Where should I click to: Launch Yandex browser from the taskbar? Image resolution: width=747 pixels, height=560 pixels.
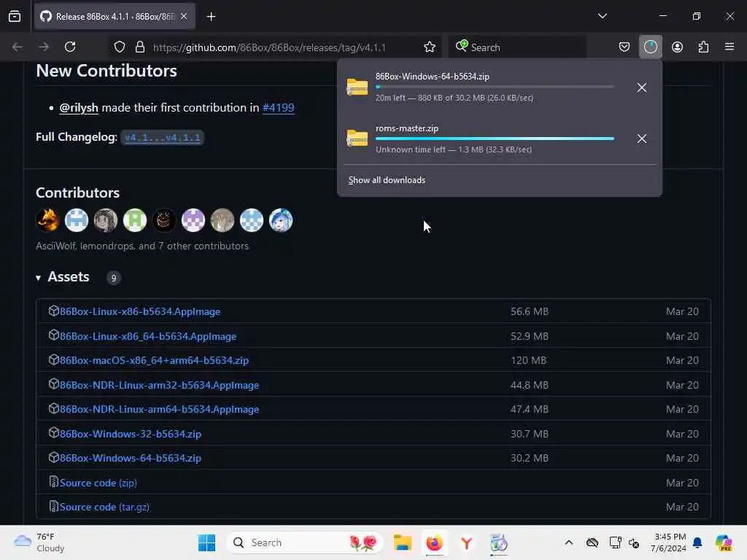(466, 542)
